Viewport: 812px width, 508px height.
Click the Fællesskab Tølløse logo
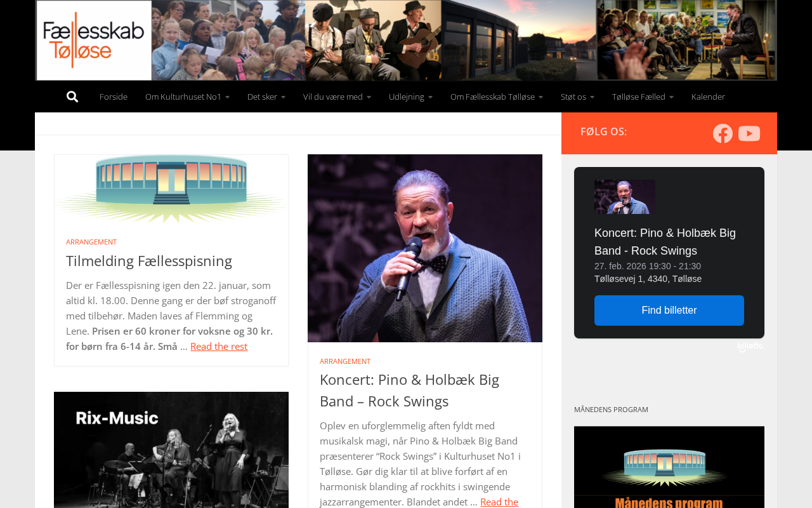pos(94,40)
